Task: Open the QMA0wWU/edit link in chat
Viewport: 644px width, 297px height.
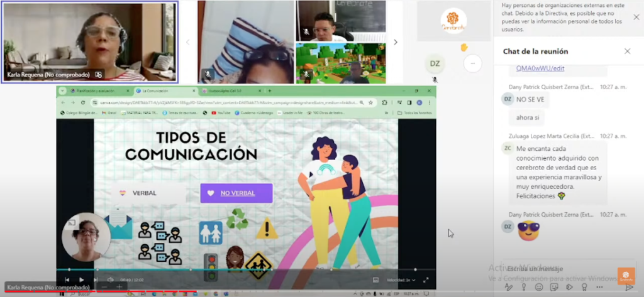Action: click(x=540, y=68)
